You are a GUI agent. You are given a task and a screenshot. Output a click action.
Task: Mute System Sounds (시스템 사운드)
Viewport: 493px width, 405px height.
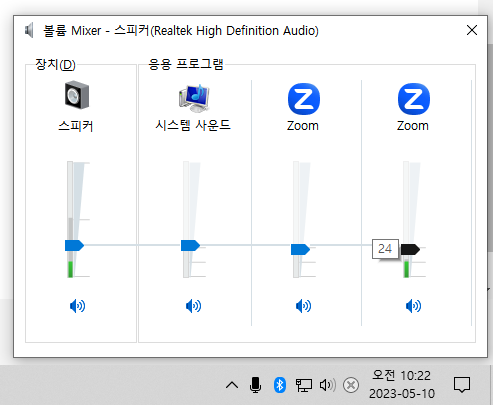193,306
